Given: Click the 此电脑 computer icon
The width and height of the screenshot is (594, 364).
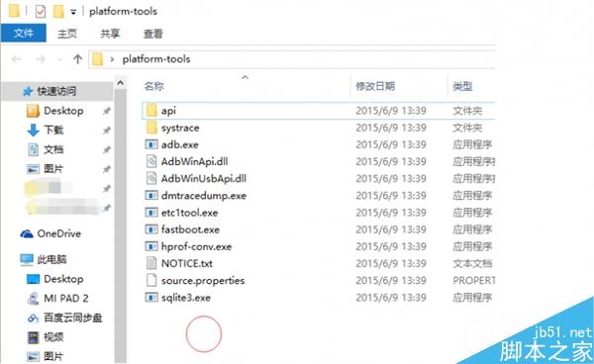Looking at the screenshot, I should 27,259.
